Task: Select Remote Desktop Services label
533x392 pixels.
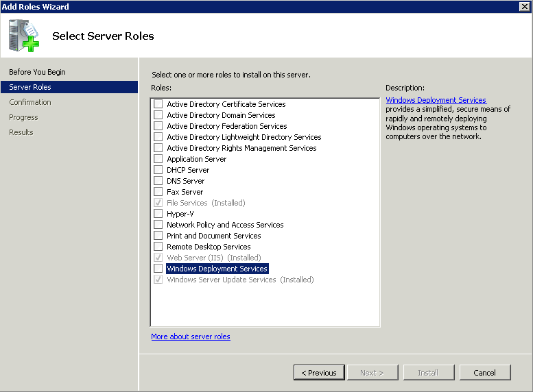Action: click(x=209, y=247)
